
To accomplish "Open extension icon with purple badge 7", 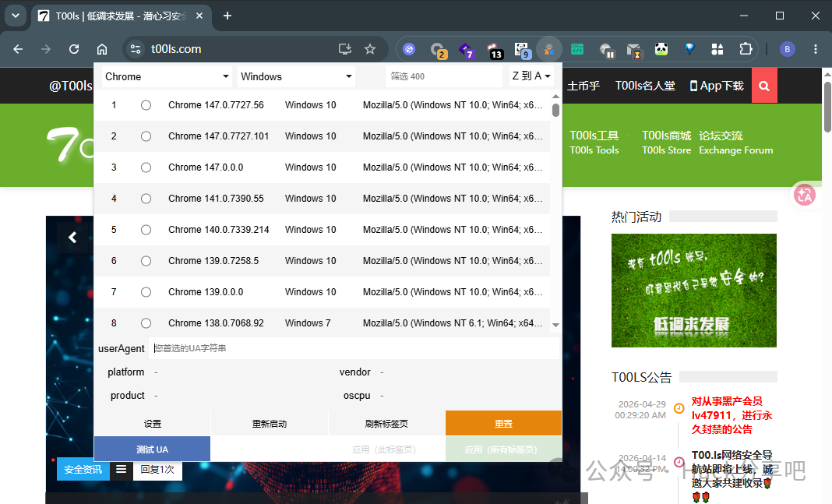I will (467, 51).
